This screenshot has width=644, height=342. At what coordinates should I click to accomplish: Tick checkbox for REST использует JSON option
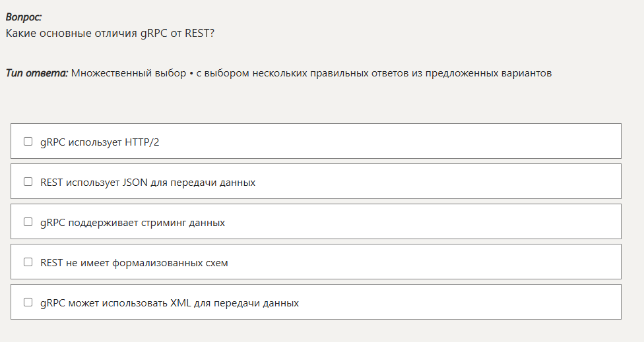[x=28, y=181]
